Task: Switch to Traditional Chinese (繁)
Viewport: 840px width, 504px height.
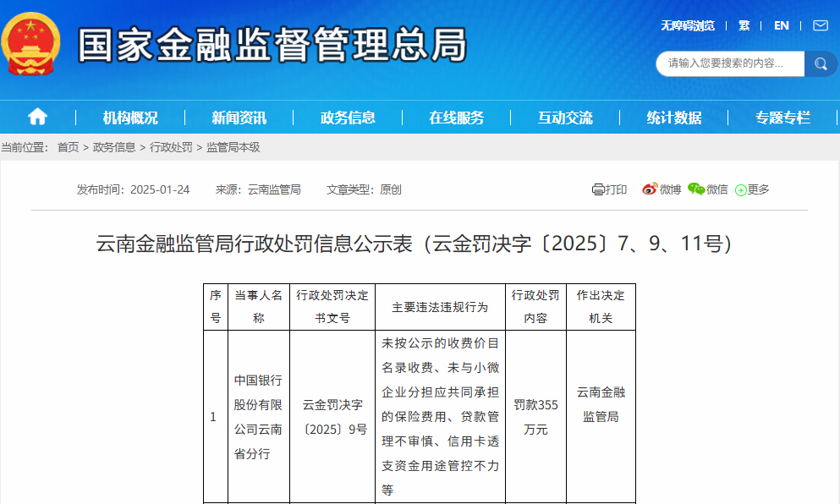Action: coord(744,25)
